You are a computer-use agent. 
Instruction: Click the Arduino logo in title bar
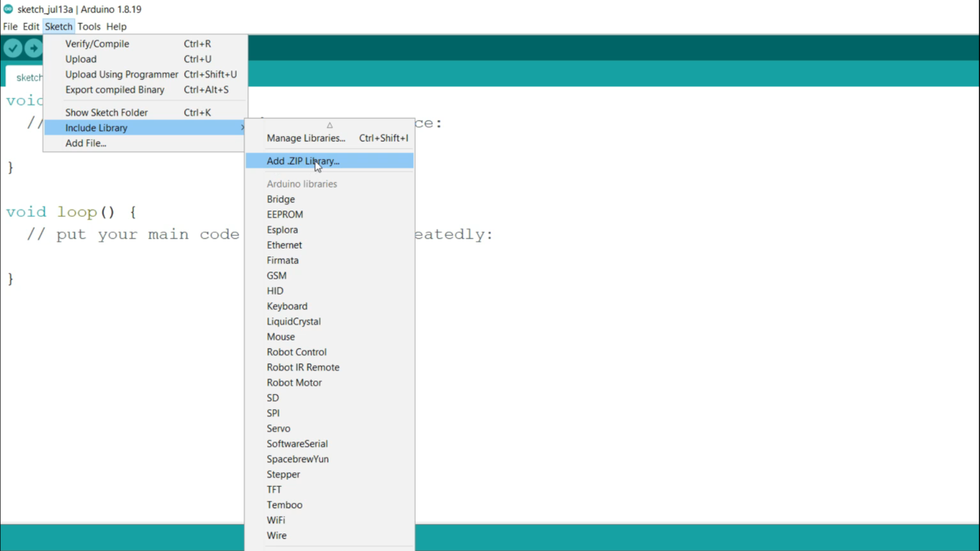click(8, 9)
